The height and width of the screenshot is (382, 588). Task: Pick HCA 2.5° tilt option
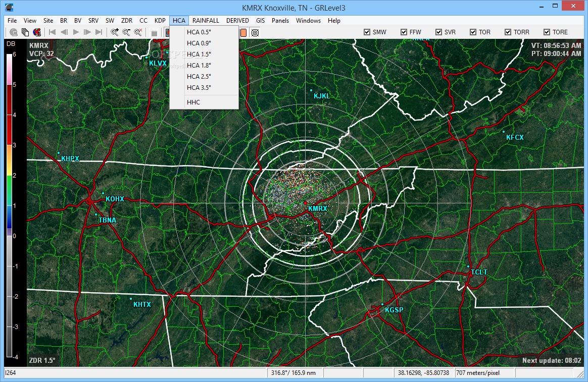pos(204,76)
